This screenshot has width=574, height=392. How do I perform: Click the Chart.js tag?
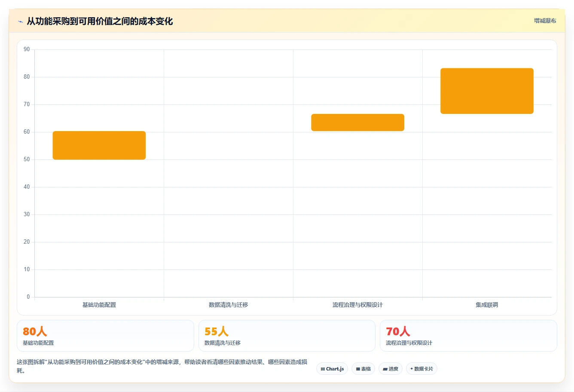[332, 369]
